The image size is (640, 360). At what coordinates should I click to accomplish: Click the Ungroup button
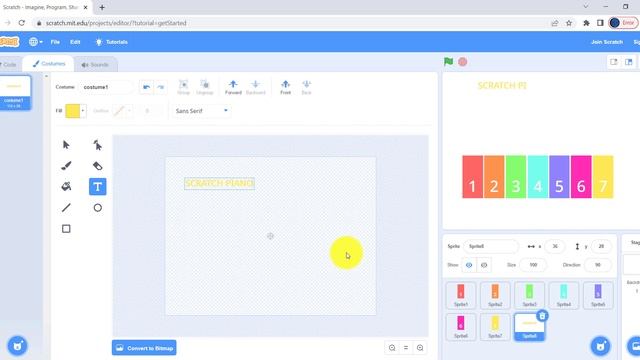click(x=204, y=87)
